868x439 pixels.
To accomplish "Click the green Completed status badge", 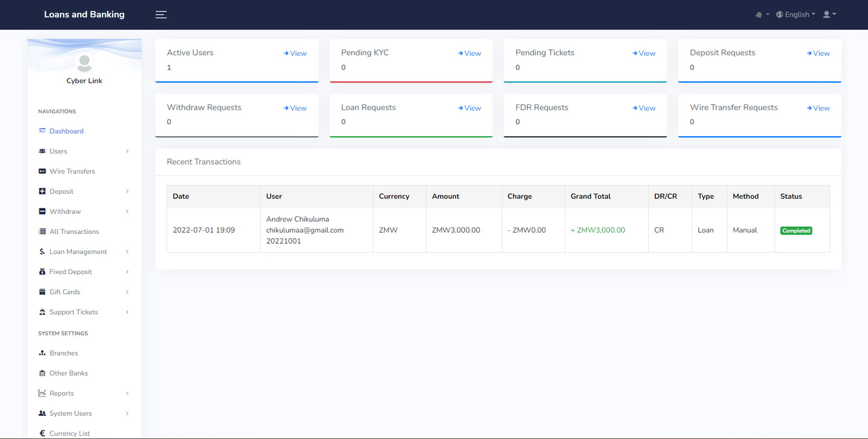I will pyautogui.click(x=796, y=231).
